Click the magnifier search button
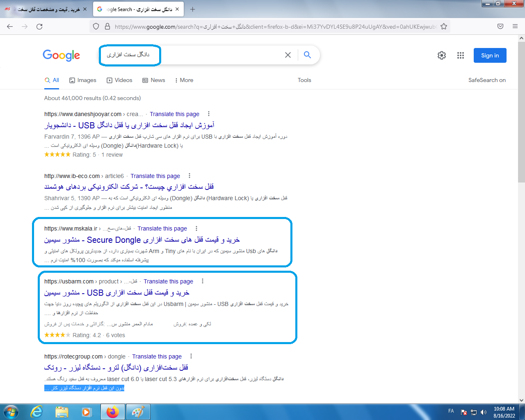Screen dimensions: 525x420 click(307, 55)
